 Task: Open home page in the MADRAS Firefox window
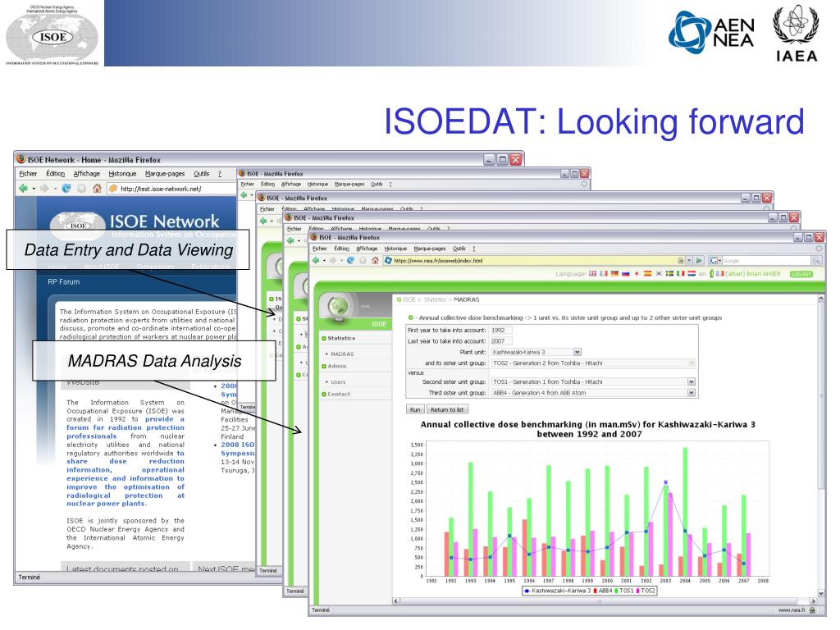pyautogui.click(x=375, y=260)
